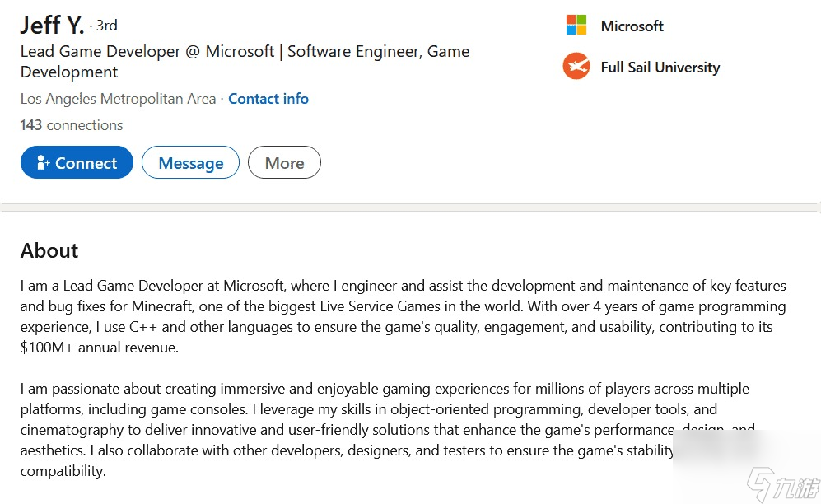Click the person-plus icon inside Connect
Image resolution: width=821 pixels, height=504 pixels.
[x=43, y=163]
